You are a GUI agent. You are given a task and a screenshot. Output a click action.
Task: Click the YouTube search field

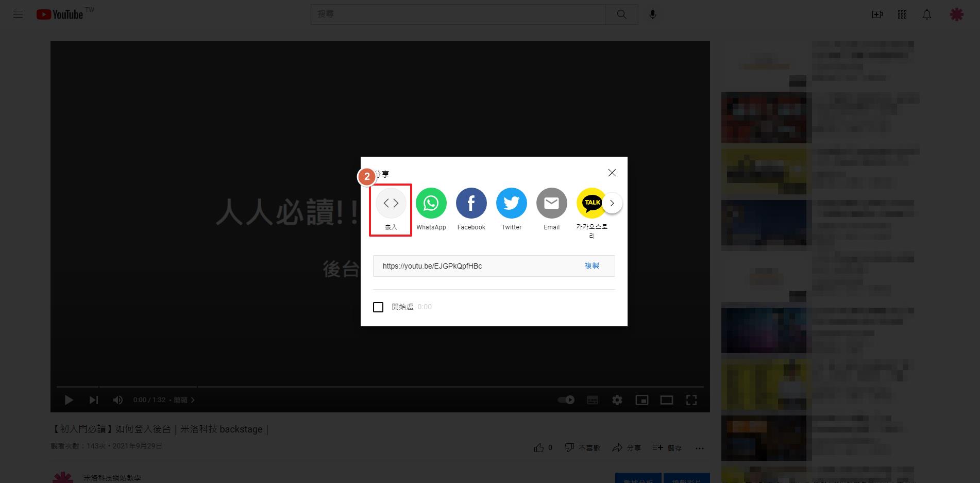[458, 14]
